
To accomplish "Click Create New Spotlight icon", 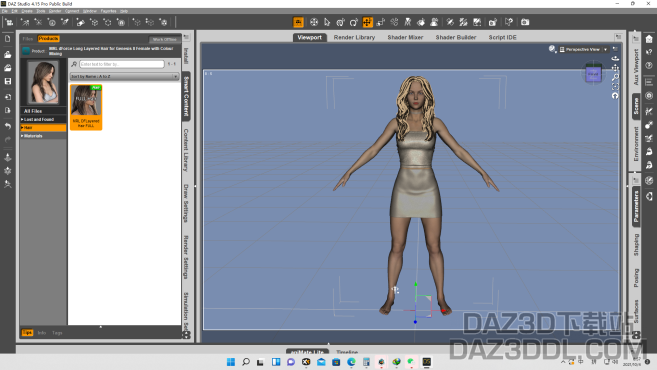I will [x=65, y=22].
